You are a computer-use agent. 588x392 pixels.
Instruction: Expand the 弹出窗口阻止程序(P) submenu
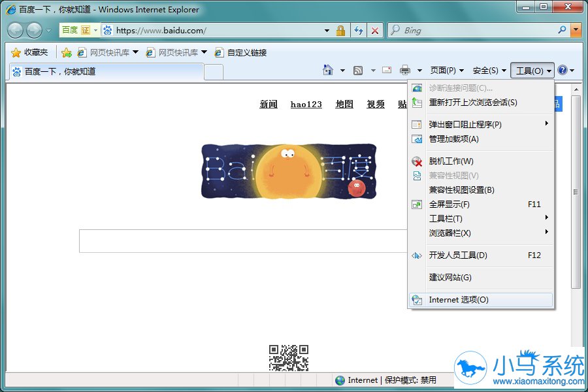point(481,124)
